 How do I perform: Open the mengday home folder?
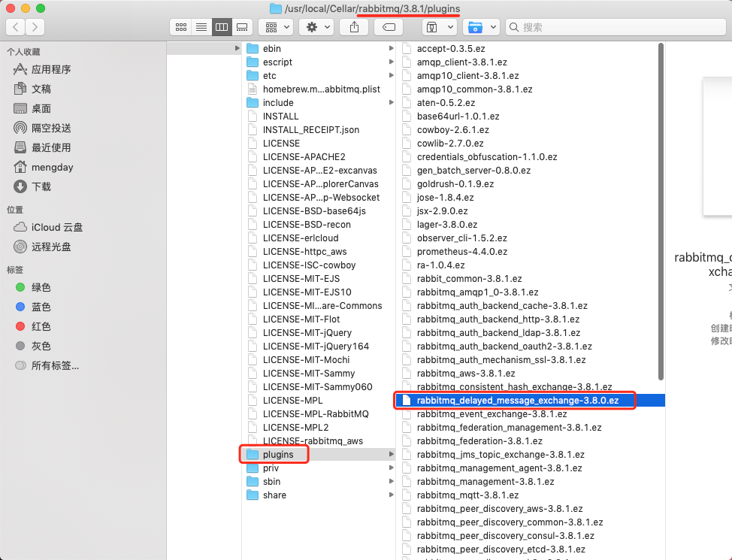pos(43,167)
